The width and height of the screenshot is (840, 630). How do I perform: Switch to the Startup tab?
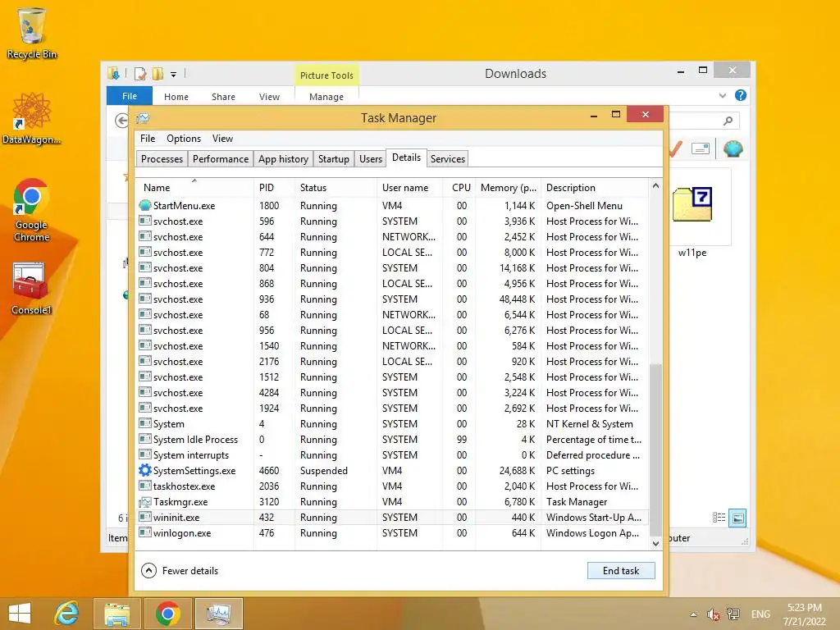point(333,158)
